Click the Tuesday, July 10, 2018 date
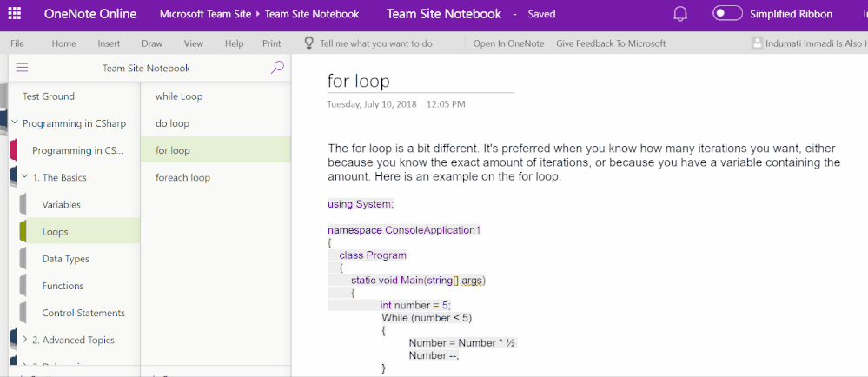868x377 pixels. tap(372, 104)
